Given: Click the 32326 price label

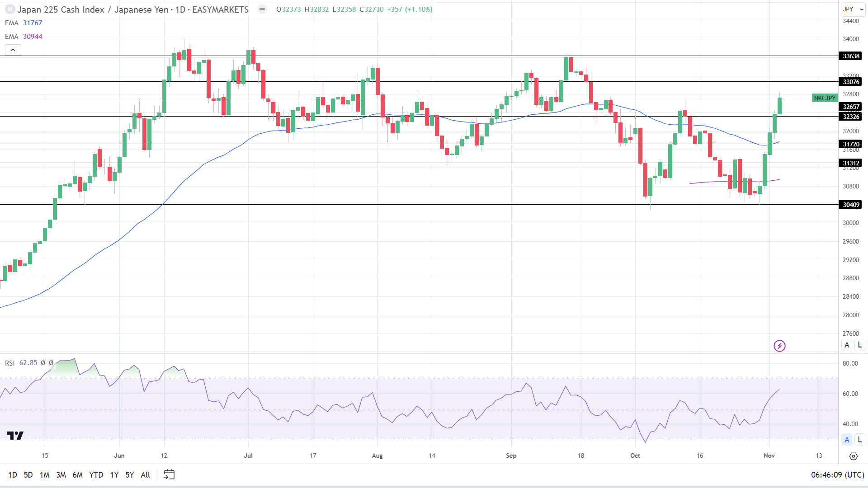Looking at the screenshot, I should click(851, 117).
